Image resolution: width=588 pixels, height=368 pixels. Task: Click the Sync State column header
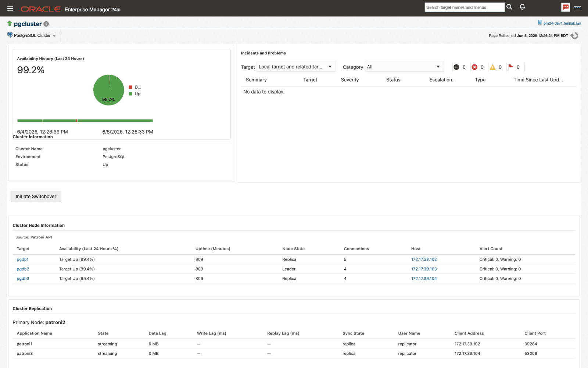(x=353, y=333)
